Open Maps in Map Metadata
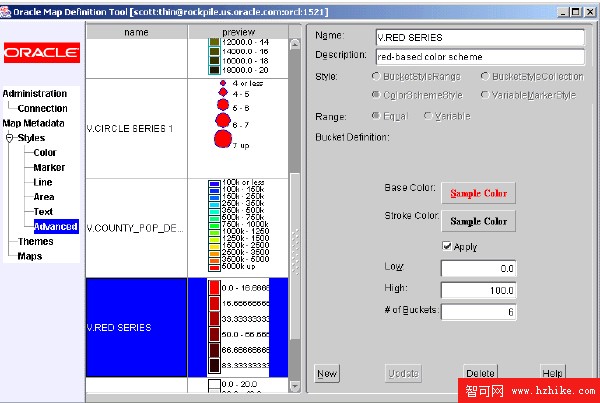Screen dimensions: 600x403 29,256
